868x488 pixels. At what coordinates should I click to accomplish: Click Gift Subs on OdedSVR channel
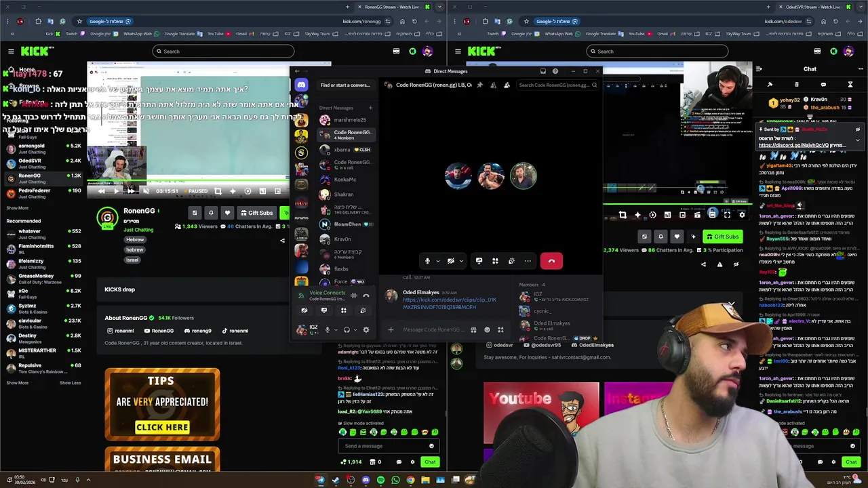click(722, 237)
